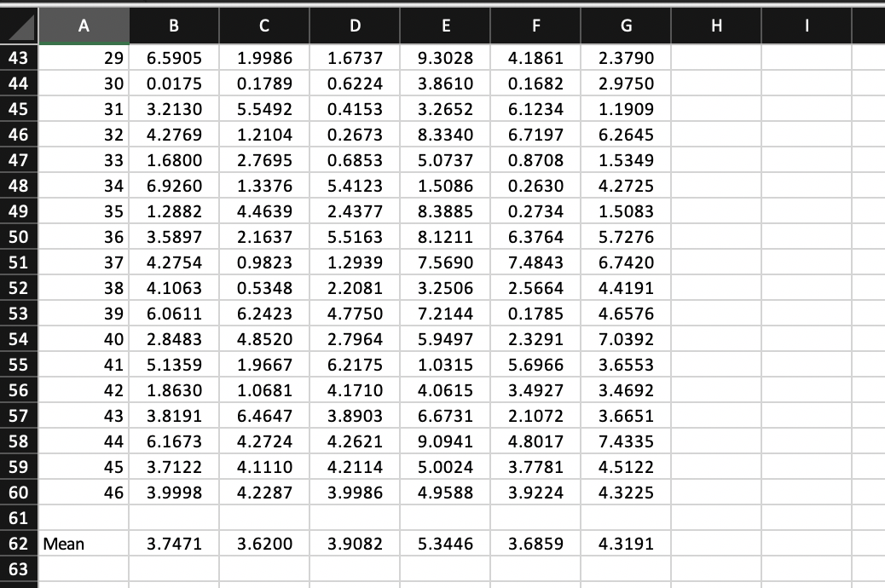Select the cell containing 6.5905
This screenshot has width=885, height=588.
tap(173, 58)
